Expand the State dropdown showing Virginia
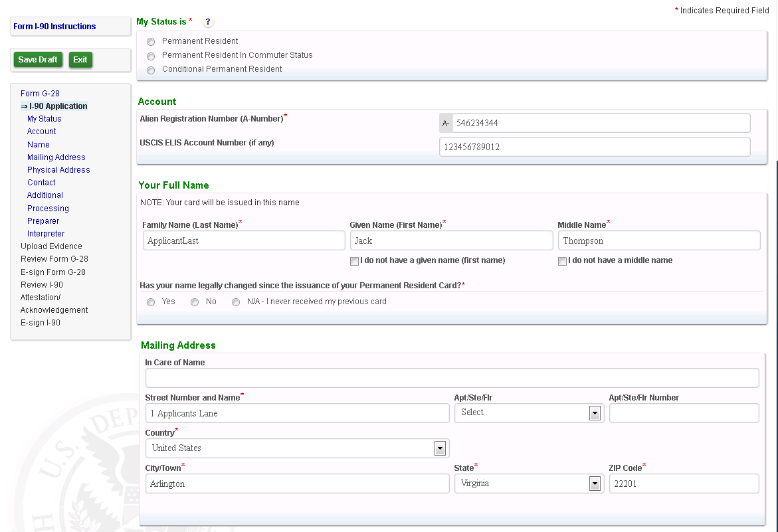Screen dimensions: 778x532 pyautogui.click(x=595, y=484)
